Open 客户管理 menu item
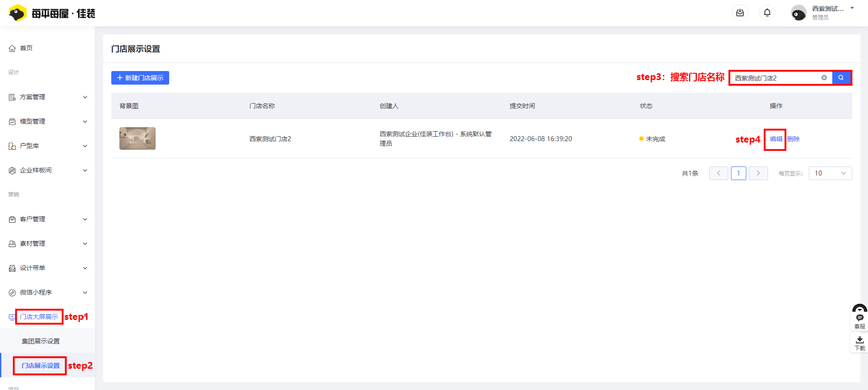868x390 pixels. click(x=33, y=219)
